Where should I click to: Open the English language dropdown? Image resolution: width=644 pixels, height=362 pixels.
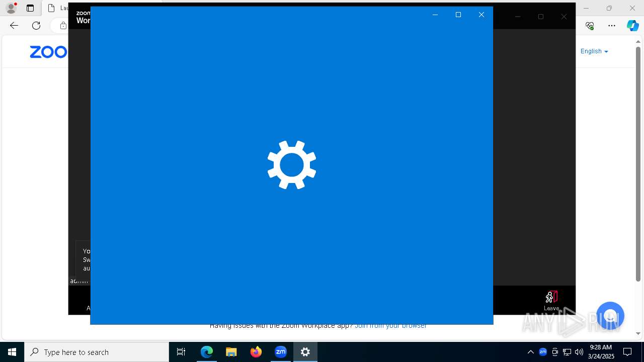[x=594, y=51]
